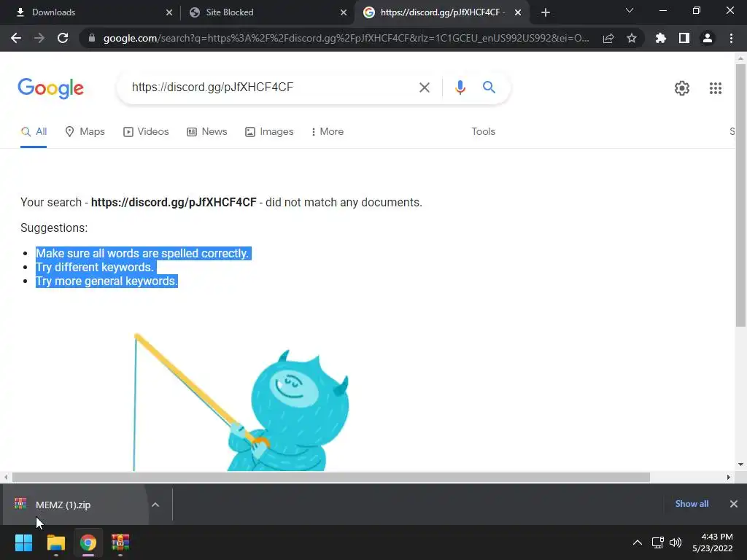Click the vertical page scrollbar thumb
The width and height of the screenshot is (747, 560).
(x=740, y=195)
